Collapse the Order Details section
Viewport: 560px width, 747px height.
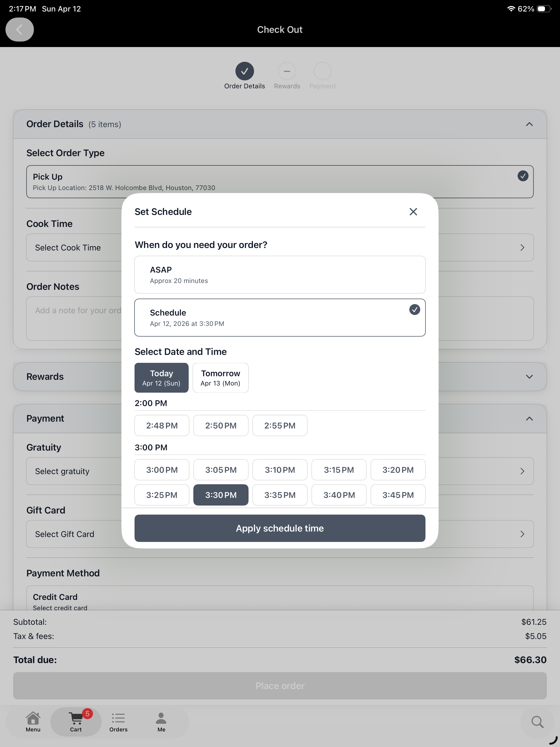(529, 124)
